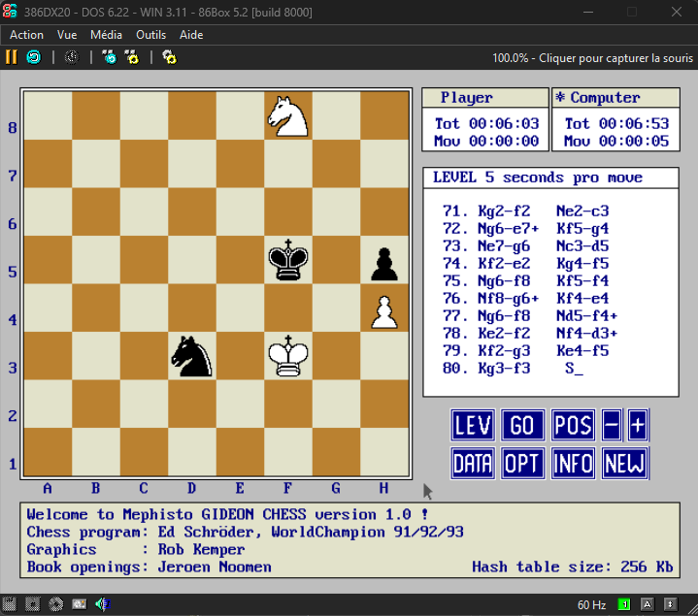Click move 'Nf4-d3+' in move list

(x=587, y=333)
